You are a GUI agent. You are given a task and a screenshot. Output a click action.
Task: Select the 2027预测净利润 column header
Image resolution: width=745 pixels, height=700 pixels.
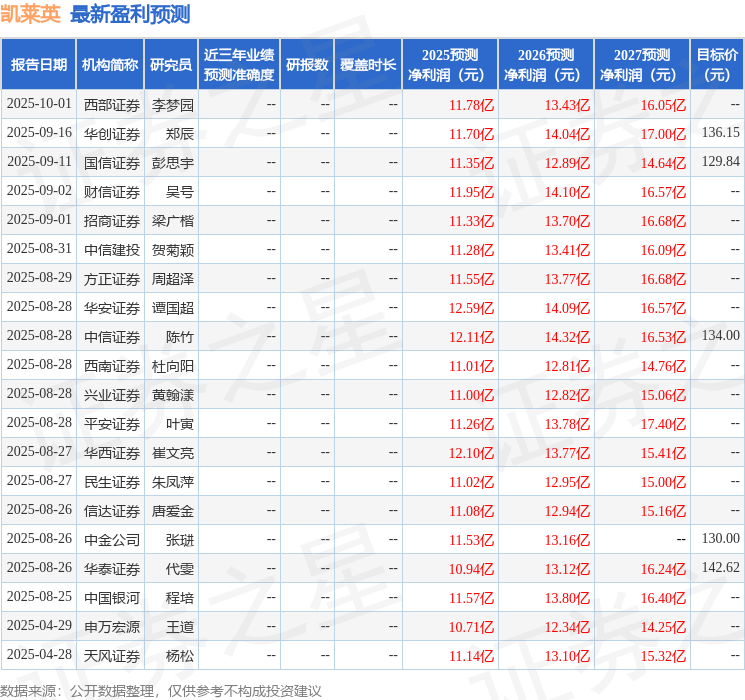(x=642, y=65)
